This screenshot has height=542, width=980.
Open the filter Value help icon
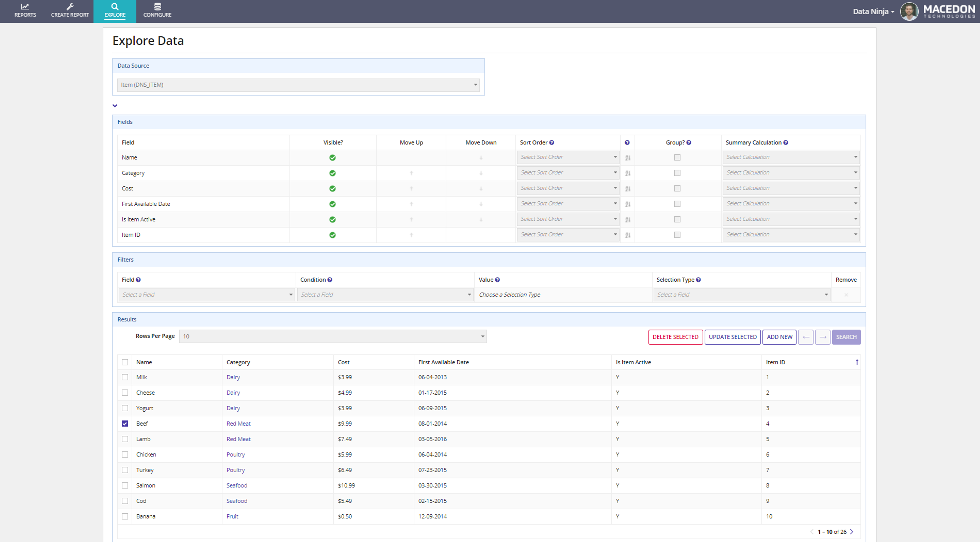click(497, 280)
